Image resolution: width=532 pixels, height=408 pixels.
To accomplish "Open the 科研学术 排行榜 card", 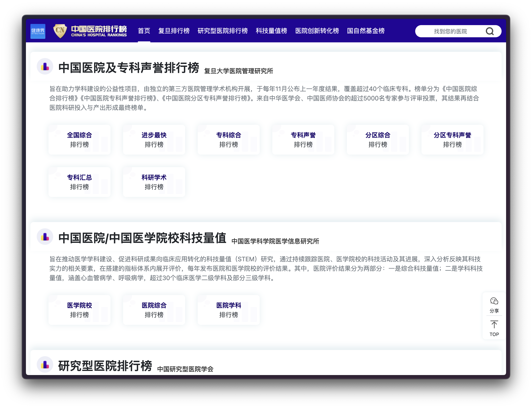I will [x=154, y=182].
